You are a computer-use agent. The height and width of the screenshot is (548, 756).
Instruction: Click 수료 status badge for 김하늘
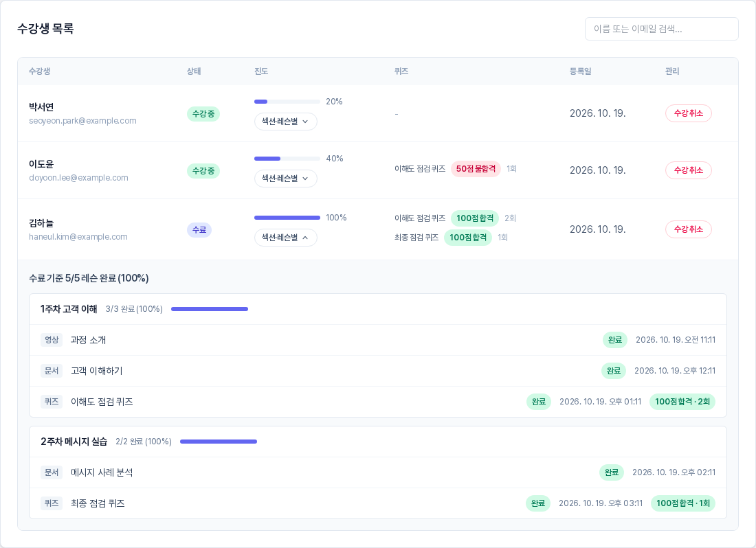(x=199, y=229)
